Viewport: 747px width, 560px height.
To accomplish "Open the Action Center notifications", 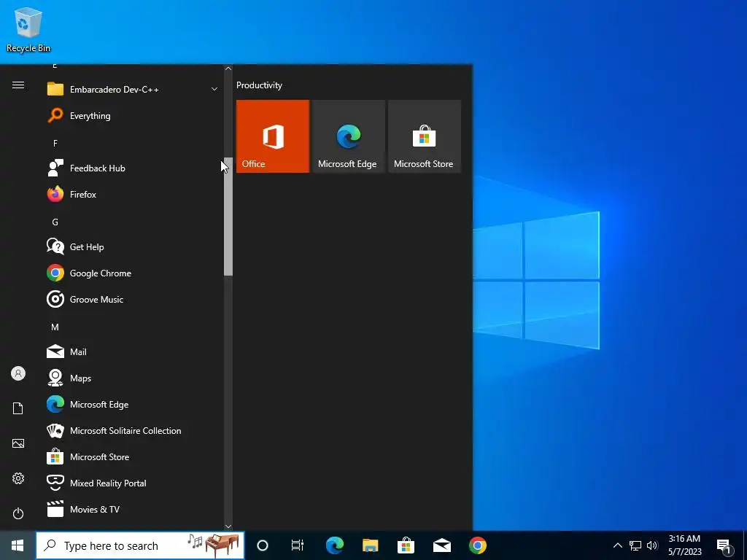I will tap(724, 546).
